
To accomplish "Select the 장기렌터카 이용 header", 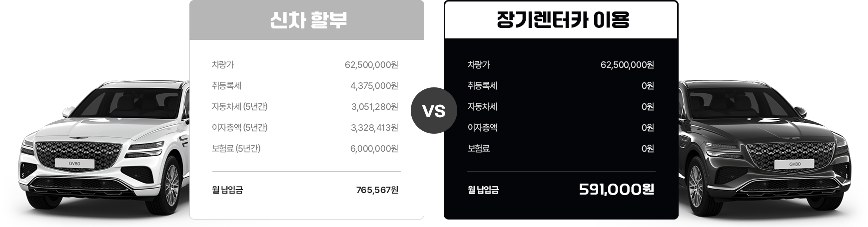I will (561, 20).
